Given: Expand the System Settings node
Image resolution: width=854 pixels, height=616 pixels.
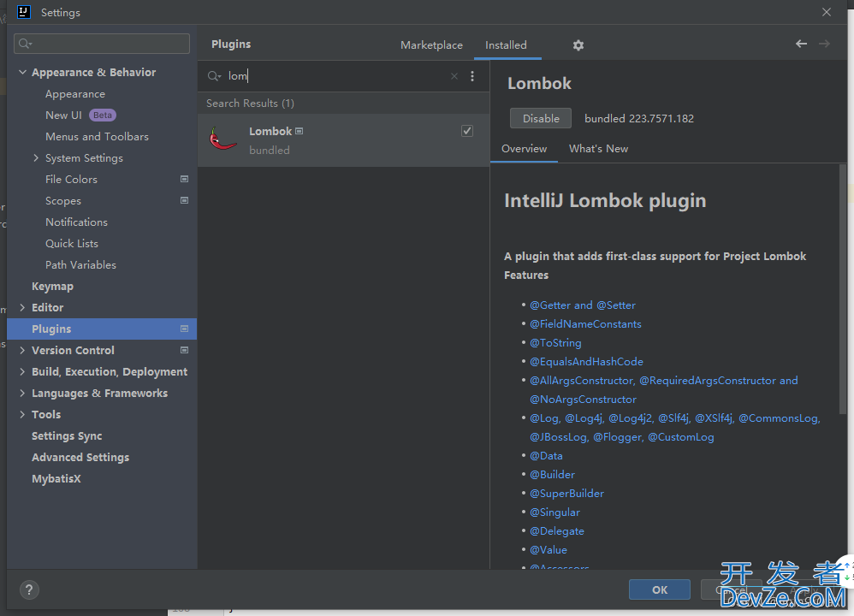Looking at the screenshot, I should pos(36,158).
